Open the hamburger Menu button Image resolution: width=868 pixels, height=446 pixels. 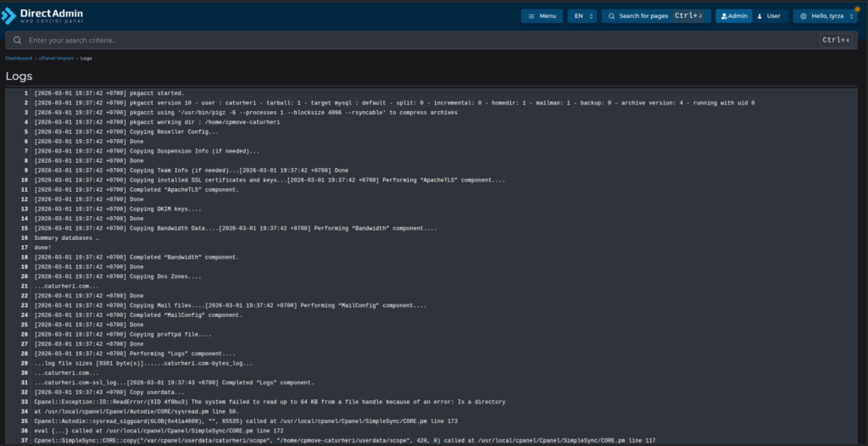coord(541,16)
